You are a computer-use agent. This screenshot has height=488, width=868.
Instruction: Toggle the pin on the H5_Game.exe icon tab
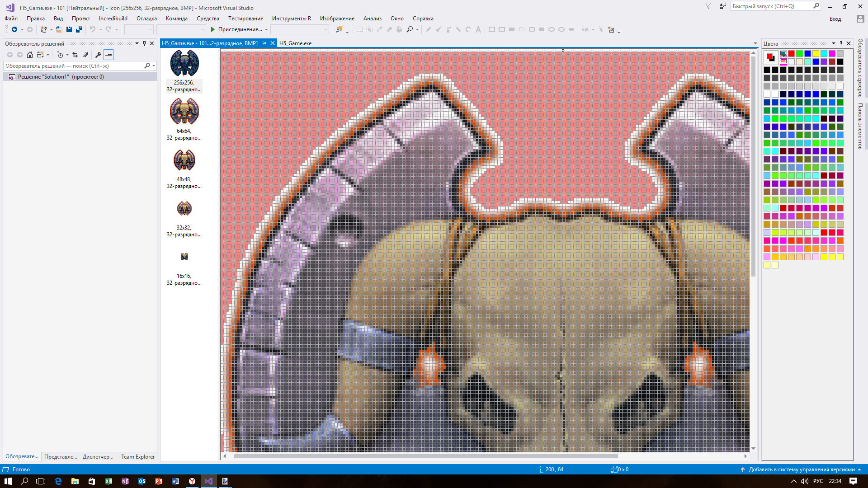coord(264,43)
